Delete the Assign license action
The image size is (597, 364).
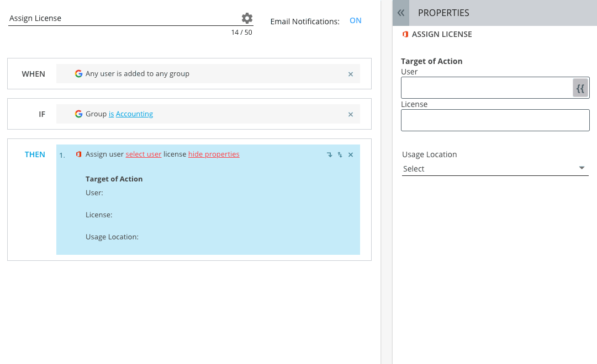click(350, 154)
